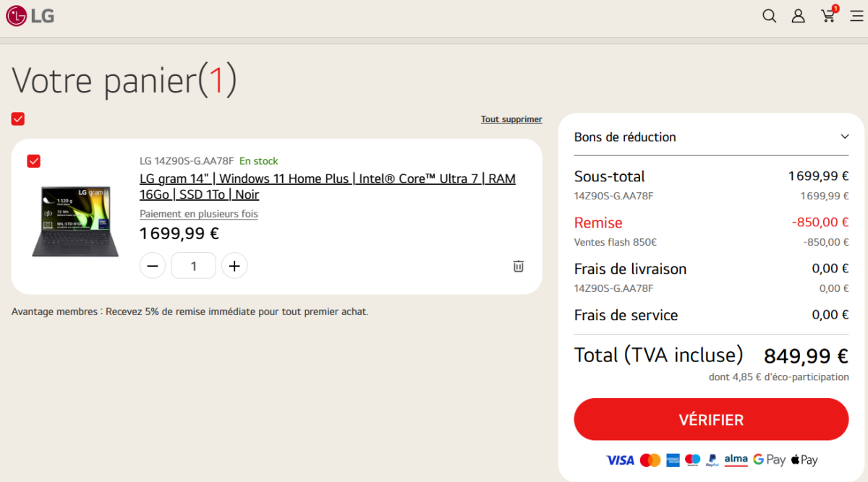Click the Frais de service label
The image size is (868, 482).
pos(626,315)
